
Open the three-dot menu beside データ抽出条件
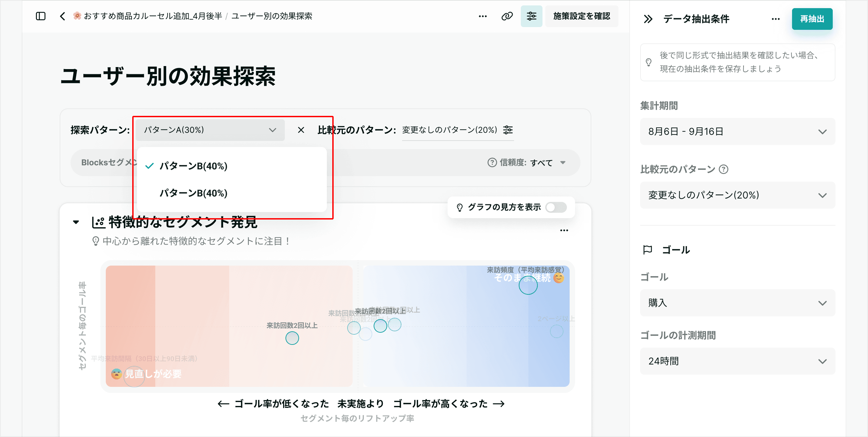click(776, 19)
